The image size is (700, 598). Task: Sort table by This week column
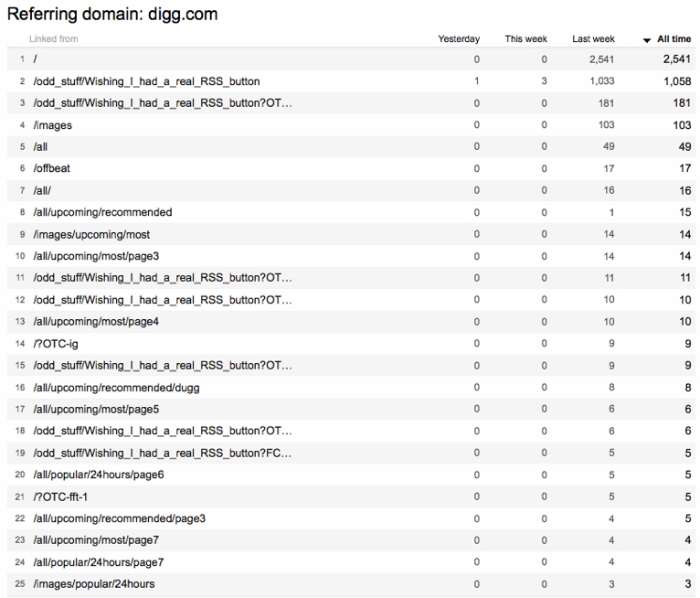coord(525,38)
